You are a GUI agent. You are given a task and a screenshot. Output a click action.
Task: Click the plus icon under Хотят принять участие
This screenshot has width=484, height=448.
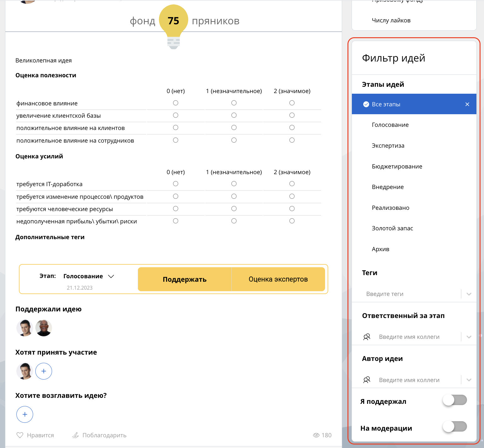coord(44,371)
